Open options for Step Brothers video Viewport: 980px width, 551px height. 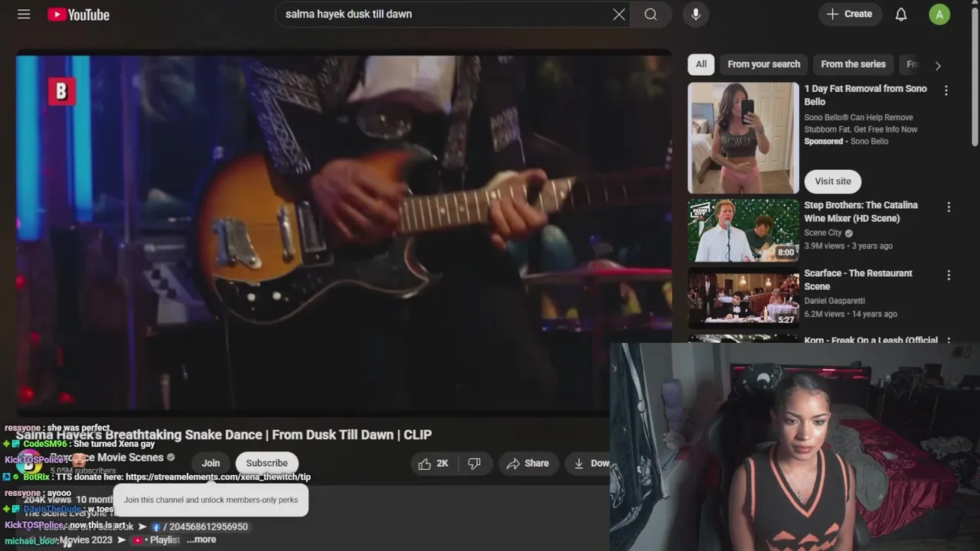[949, 207]
